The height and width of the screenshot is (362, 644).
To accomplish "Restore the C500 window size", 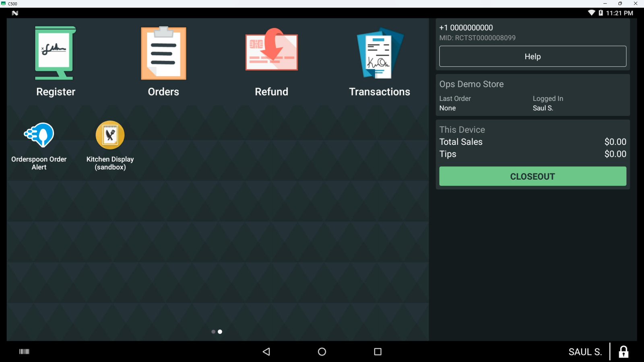I will (x=620, y=4).
